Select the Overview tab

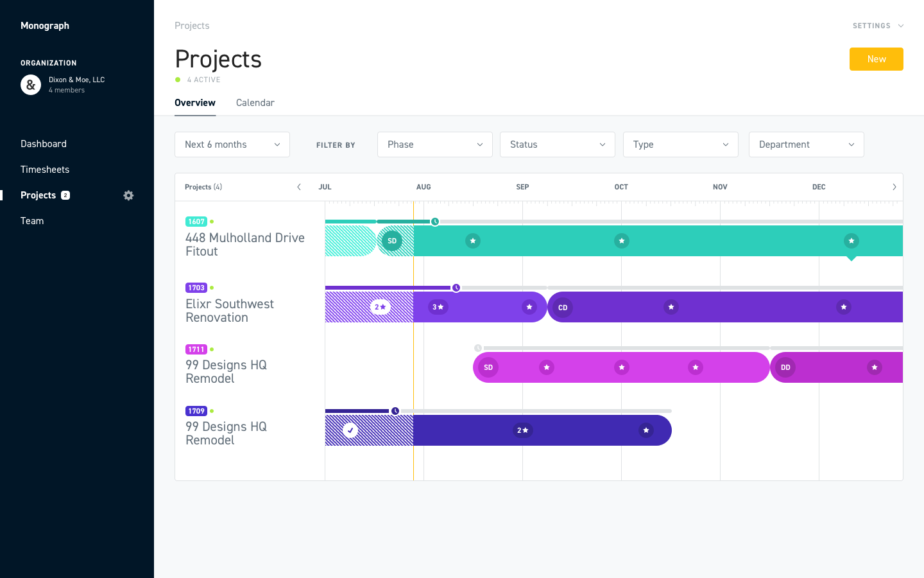click(195, 103)
